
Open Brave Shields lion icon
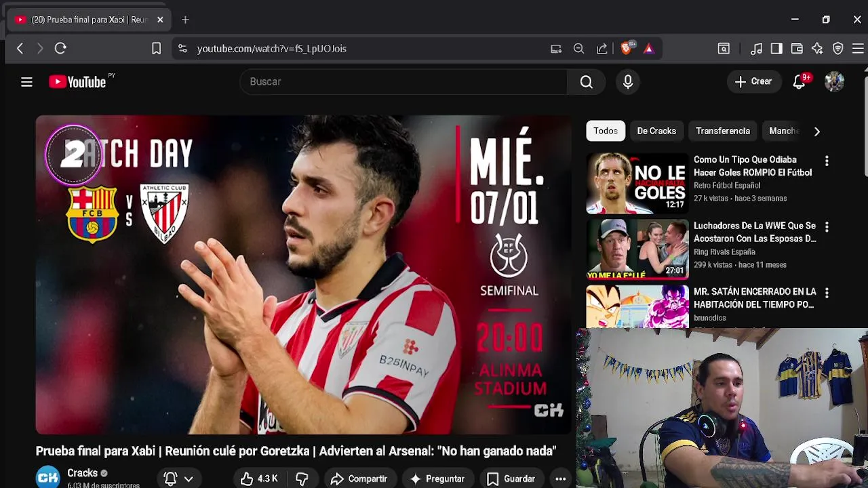coord(626,48)
